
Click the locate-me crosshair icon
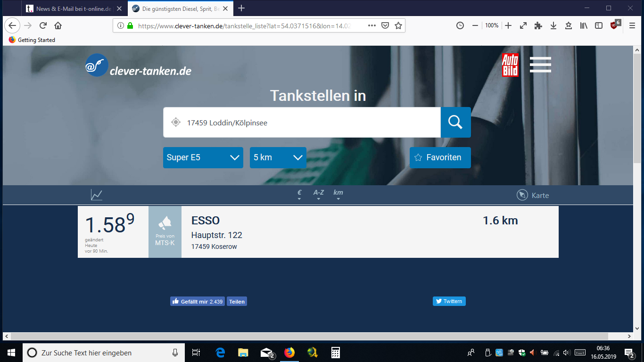click(x=176, y=123)
